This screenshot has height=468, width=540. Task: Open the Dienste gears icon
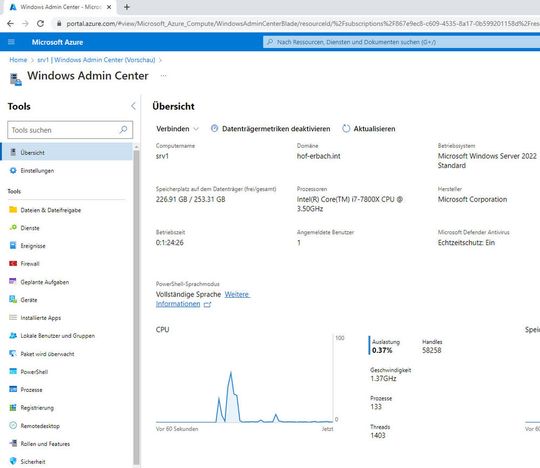pyautogui.click(x=13, y=228)
